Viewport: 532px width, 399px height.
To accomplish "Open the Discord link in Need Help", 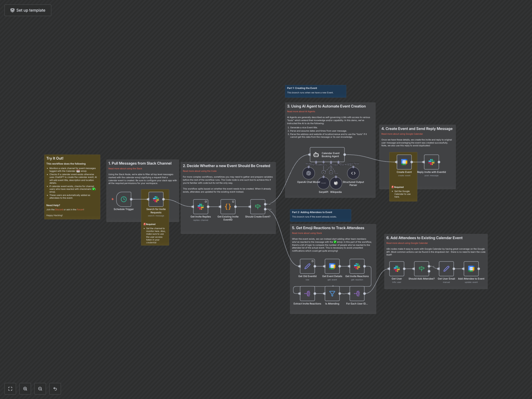I will pyautogui.click(x=59, y=209).
